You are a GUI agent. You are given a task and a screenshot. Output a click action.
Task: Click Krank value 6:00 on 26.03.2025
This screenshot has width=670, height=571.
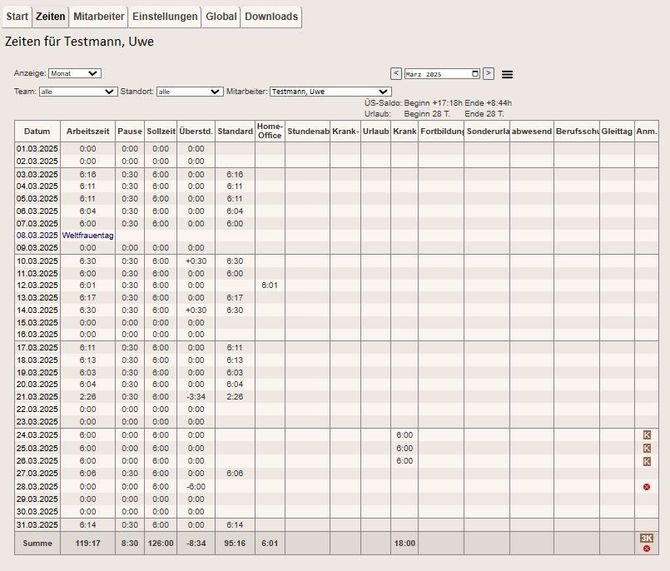pos(404,461)
